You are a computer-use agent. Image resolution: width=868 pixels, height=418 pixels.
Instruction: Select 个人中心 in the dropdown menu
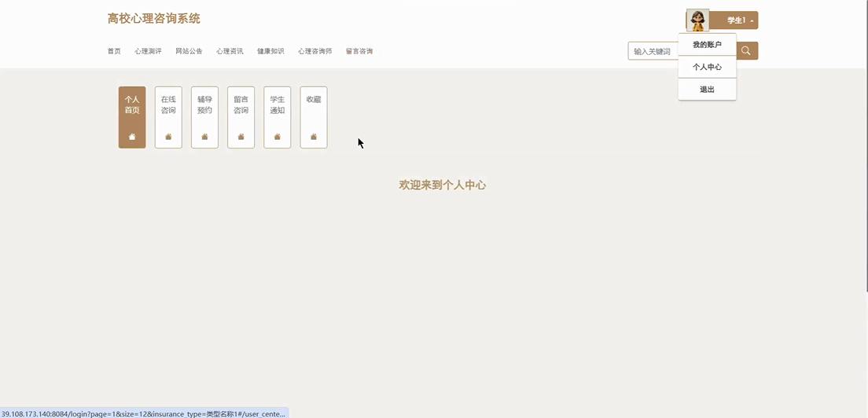(707, 67)
